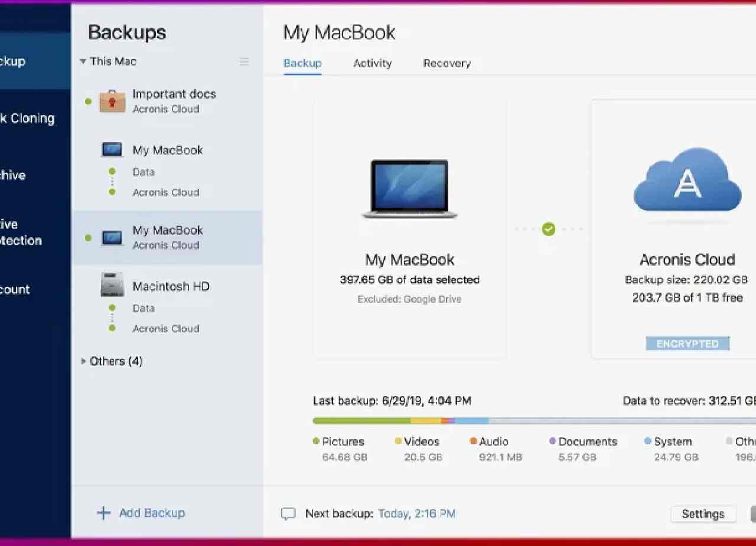Click the '64.68 GB' Pictures value

tap(344, 457)
